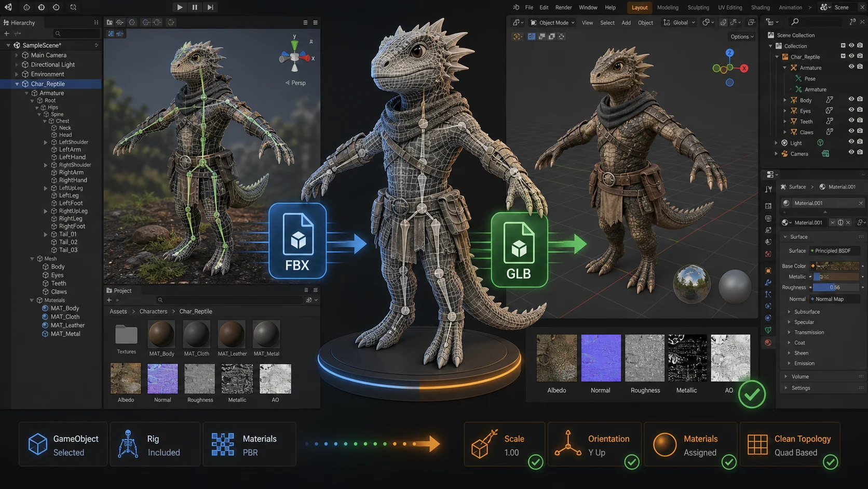The width and height of the screenshot is (868, 489).
Task: Toggle Collection eye visibility icon
Action: click(x=851, y=46)
